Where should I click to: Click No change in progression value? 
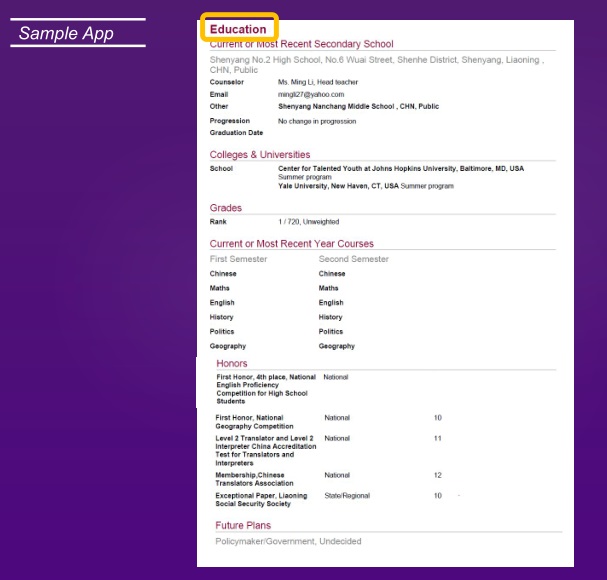pyautogui.click(x=317, y=121)
